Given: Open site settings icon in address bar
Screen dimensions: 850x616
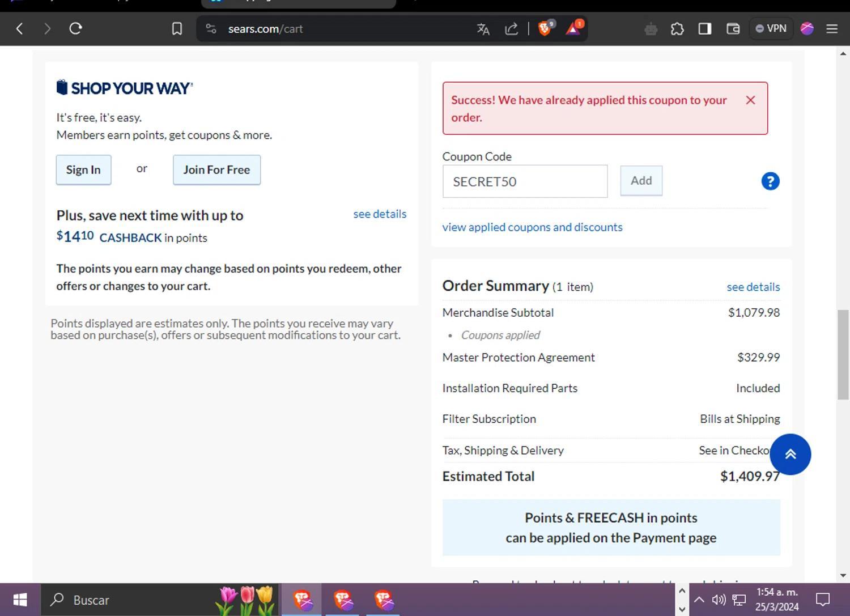Looking at the screenshot, I should (x=211, y=28).
